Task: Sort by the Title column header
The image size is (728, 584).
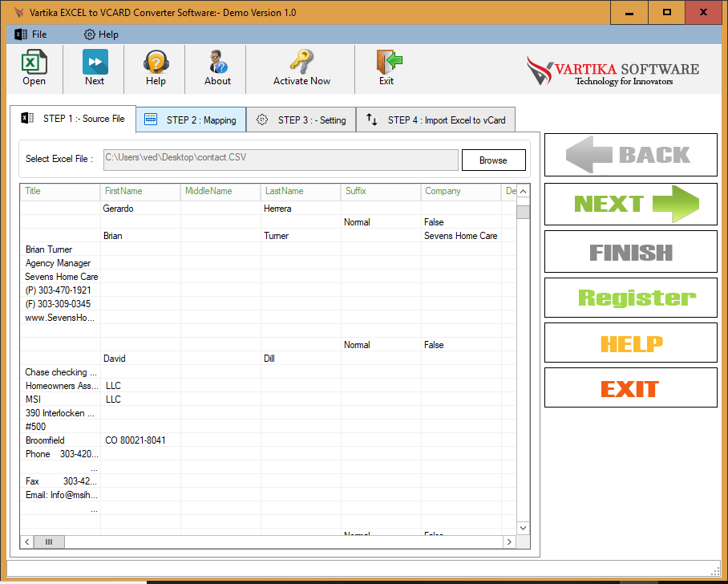Action: point(60,192)
